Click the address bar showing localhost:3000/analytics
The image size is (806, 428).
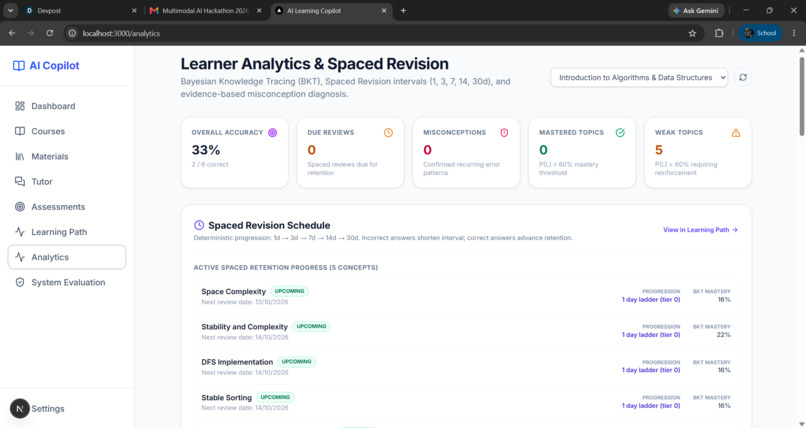[x=383, y=33]
